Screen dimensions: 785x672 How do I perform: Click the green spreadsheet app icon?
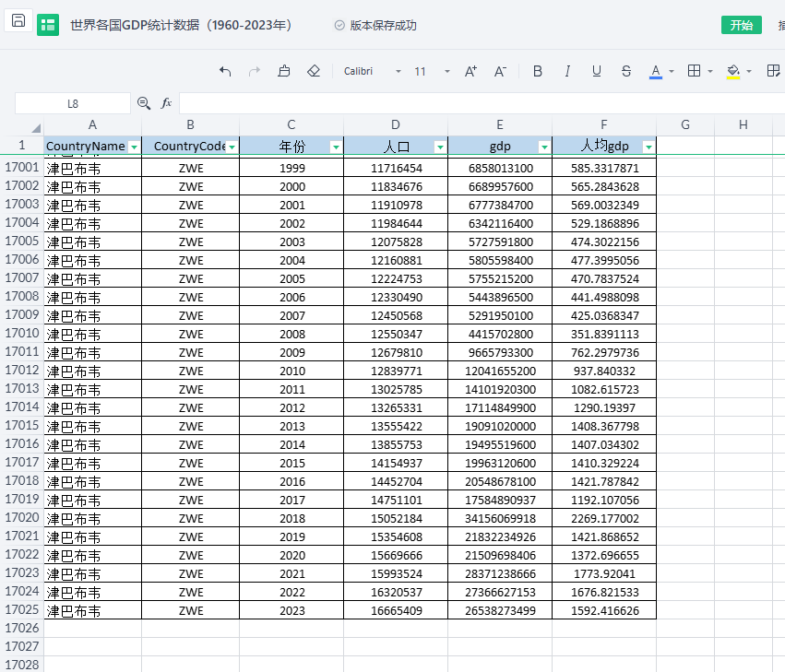click(48, 25)
